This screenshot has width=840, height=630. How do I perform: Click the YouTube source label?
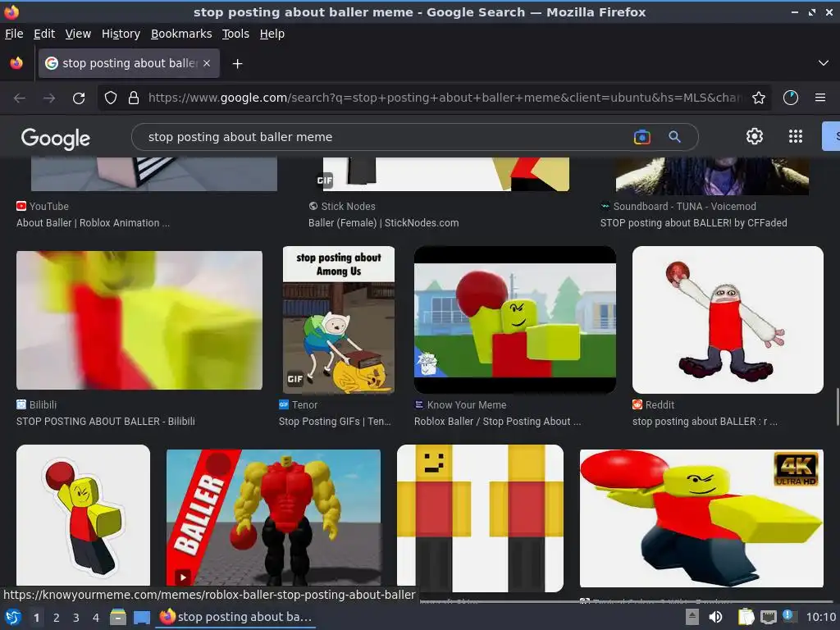[x=48, y=206]
